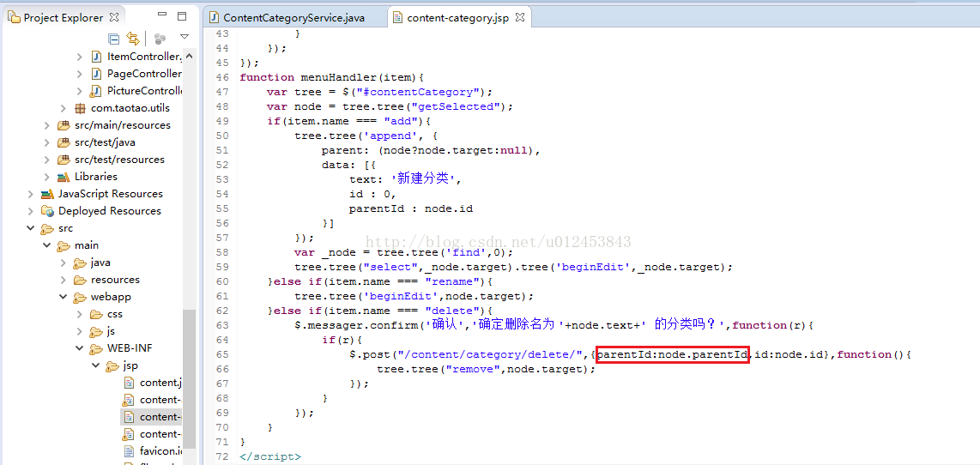Click the text "</script>" on line 72
Viewport: 980px width, 465px height.
point(270,457)
